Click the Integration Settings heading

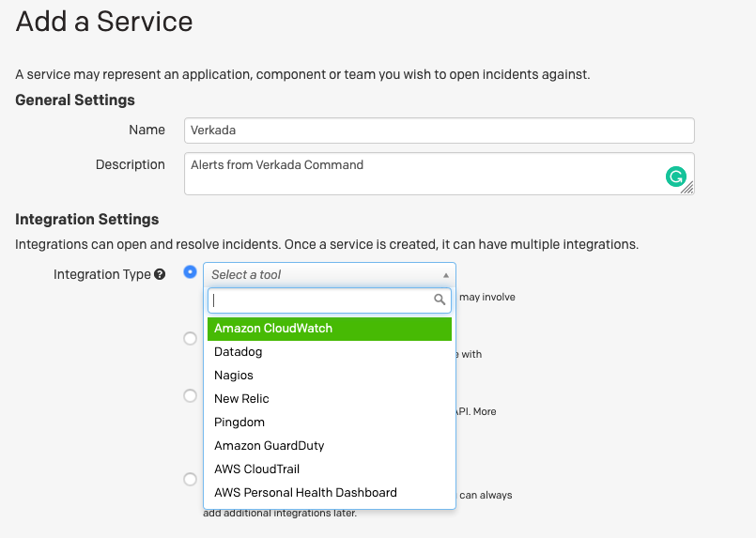pyautogui.click(x=87, y=220)
